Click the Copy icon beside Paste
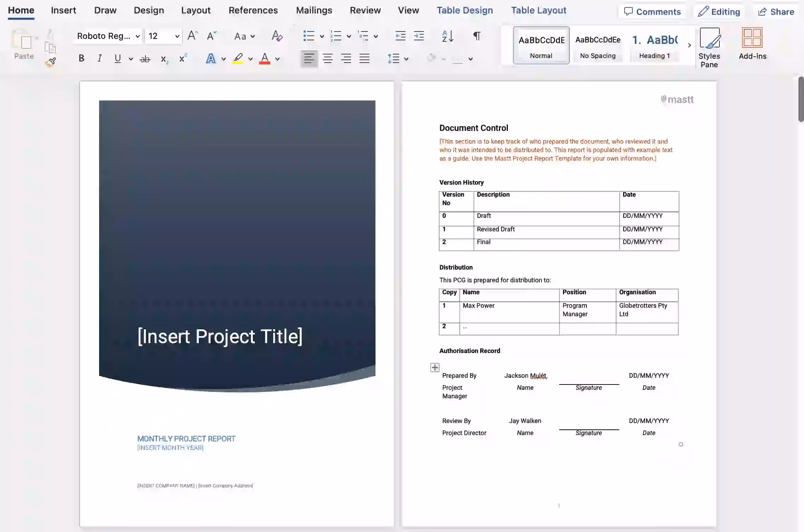This screenshot has height=532, width=804. (50, 47)
